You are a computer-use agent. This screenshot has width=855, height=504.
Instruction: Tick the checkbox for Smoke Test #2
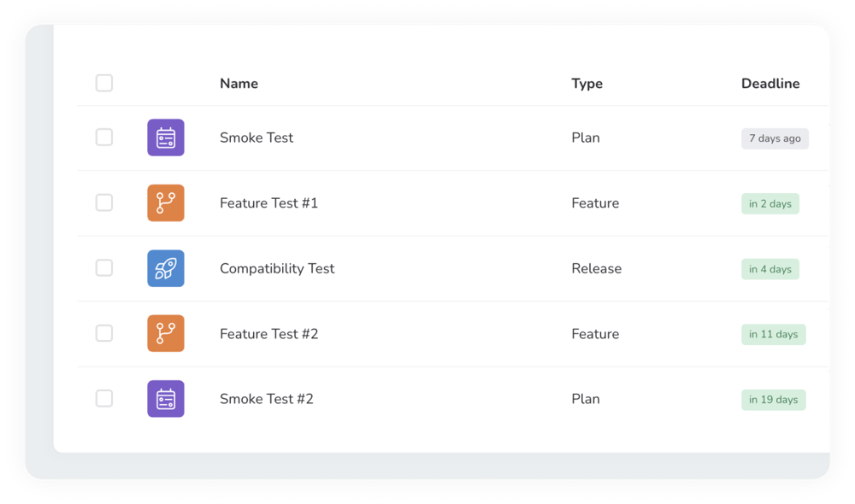click(103, 398)
